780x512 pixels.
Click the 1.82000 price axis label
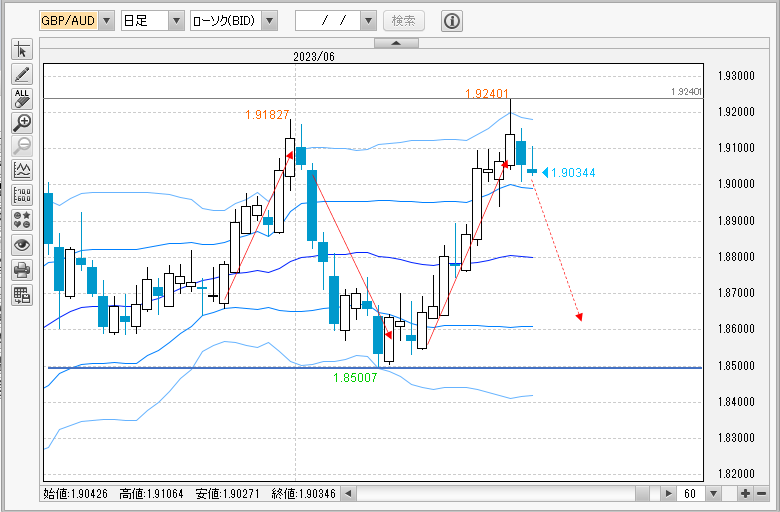coord(736,474)
